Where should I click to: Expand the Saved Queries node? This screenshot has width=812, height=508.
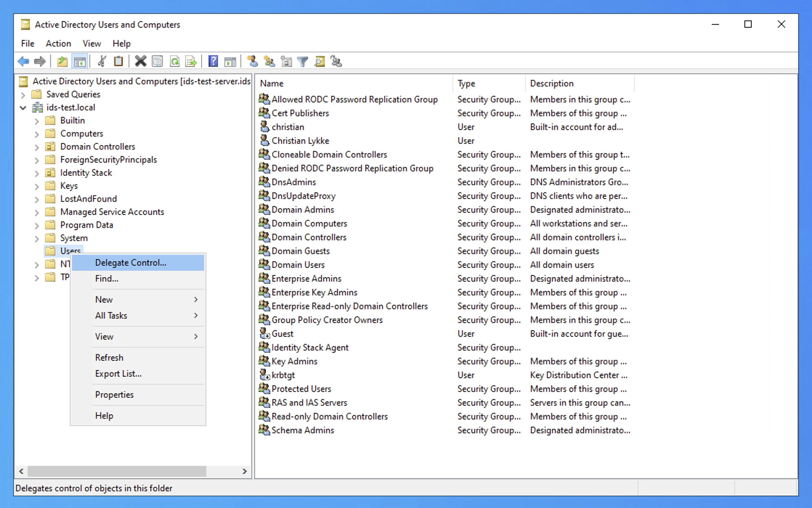tap(23, 95)
